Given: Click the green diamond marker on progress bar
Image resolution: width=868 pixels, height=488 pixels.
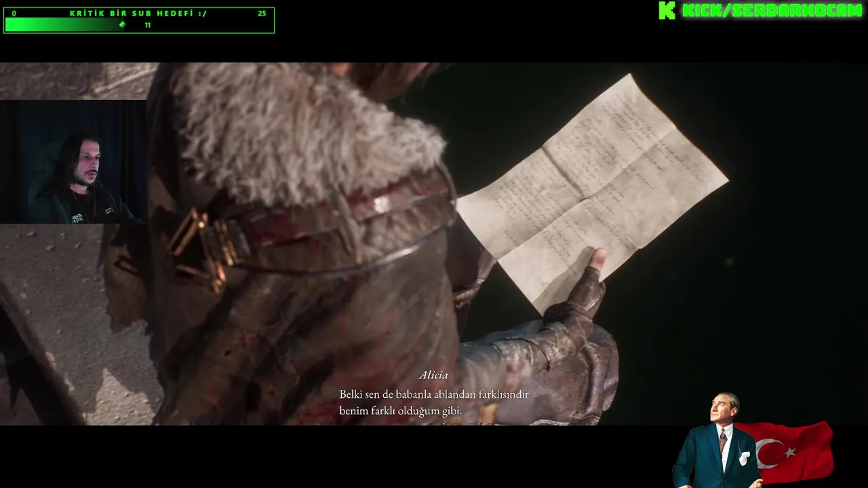Looking at the screenshot, I should [x=122, y=25].
